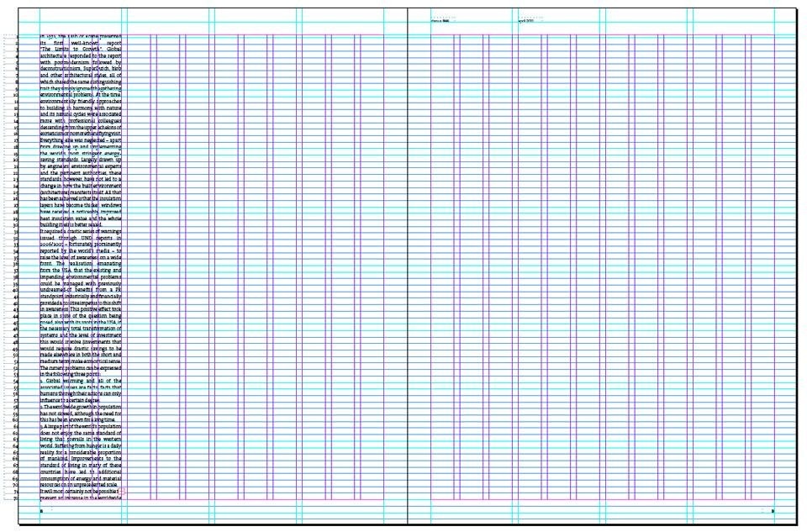Click the header text left of "april 2011"
This screenshot has width=807, height=532.
point(440,20)
